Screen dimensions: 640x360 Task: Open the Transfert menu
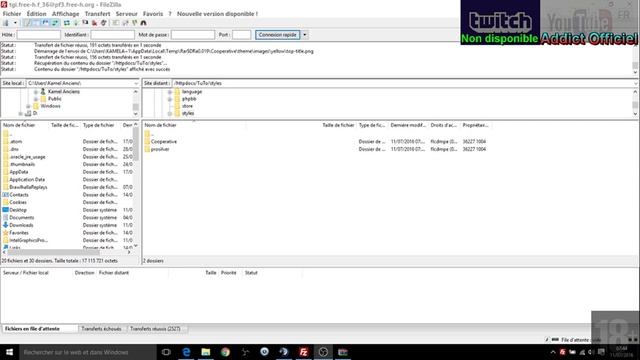97,14
